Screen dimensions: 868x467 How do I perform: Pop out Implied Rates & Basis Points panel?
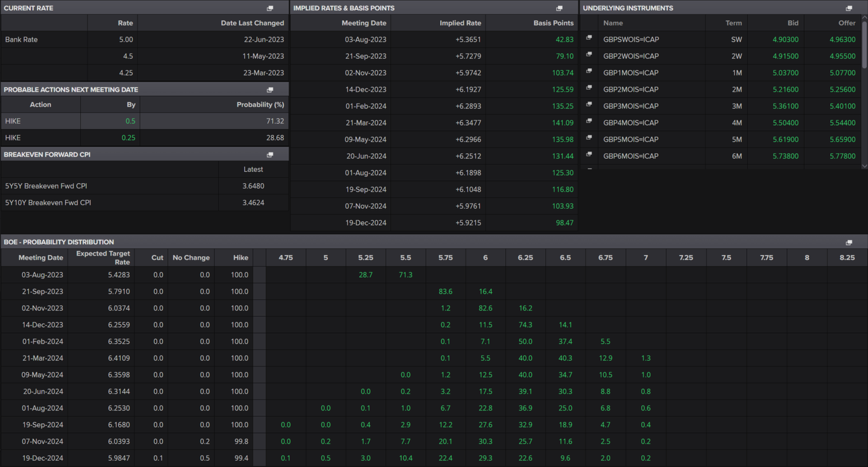pos(559,8)
